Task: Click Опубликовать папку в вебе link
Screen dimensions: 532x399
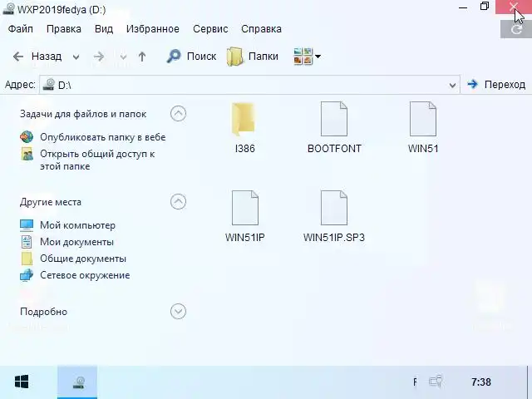Action: click(x=103, y=137)
